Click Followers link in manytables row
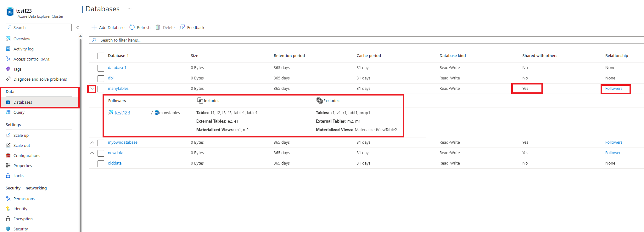The height and width of the screenshot is (232, 644). [x=613, y=89]
